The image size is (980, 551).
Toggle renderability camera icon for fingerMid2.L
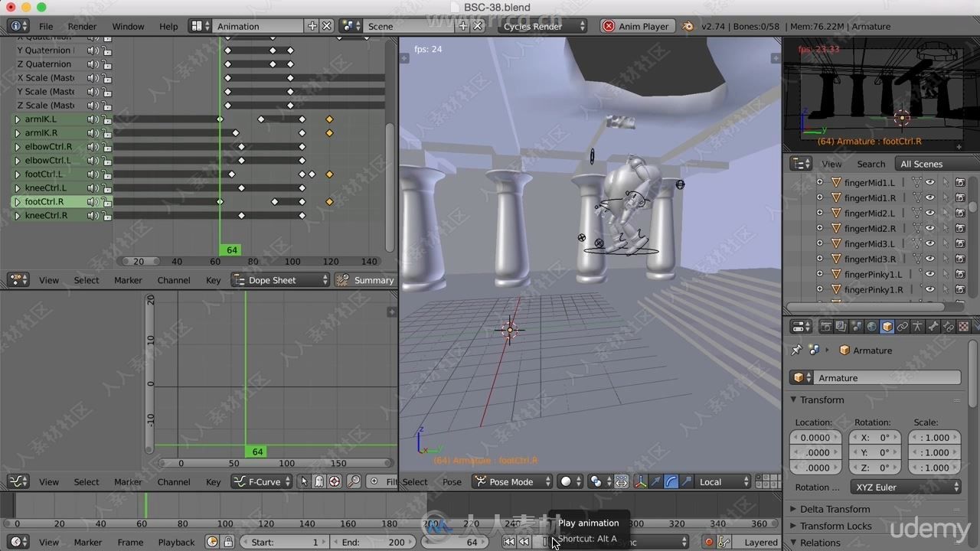coord(960,213)
